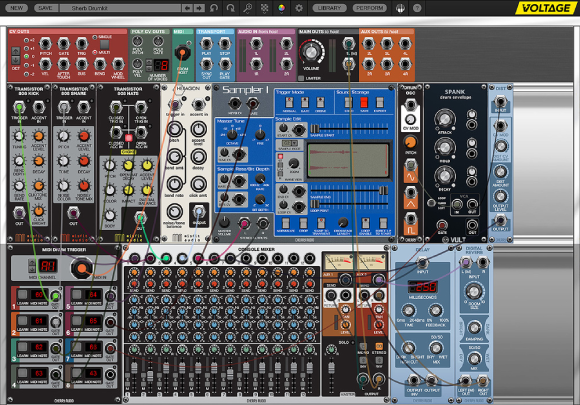The image size is (580, 405).
Task: Click the SAMPLE START slider in Sampler
Action: (349, 129)
